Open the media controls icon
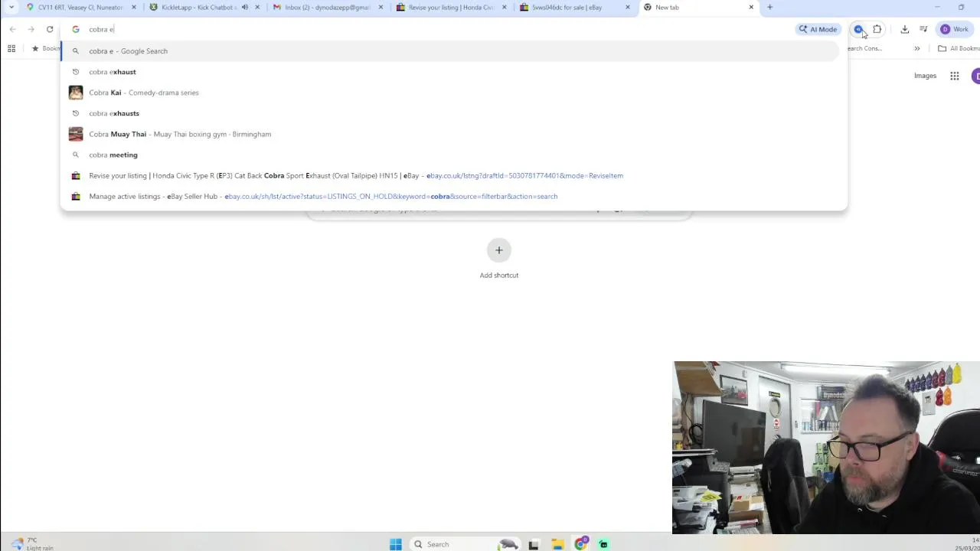980x551 pixels. 924,29
